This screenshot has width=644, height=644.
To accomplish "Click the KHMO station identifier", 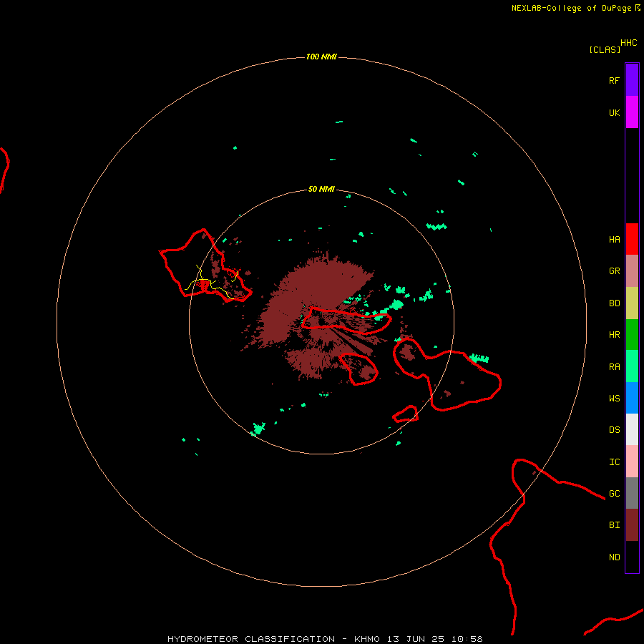I will coord(367,639).
